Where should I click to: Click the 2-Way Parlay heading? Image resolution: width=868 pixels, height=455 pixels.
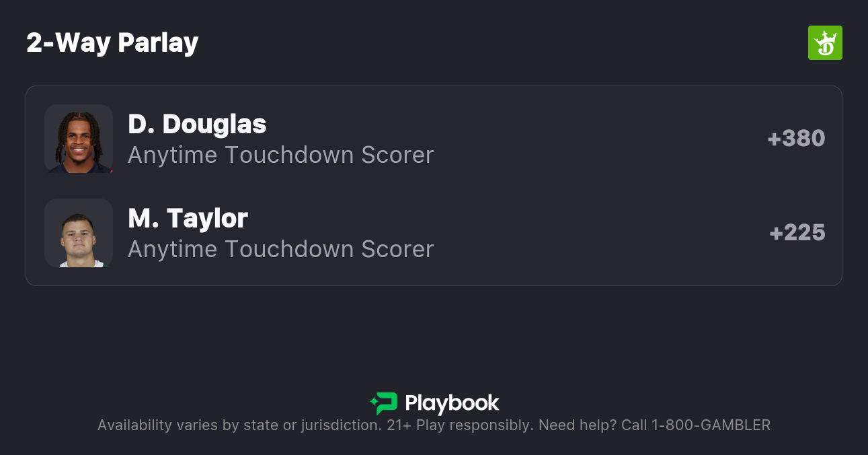[112, 42]
